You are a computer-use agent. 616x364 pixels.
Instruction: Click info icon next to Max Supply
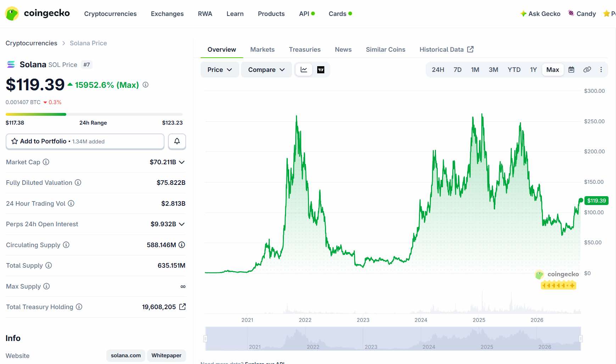[x=46, y=286]
